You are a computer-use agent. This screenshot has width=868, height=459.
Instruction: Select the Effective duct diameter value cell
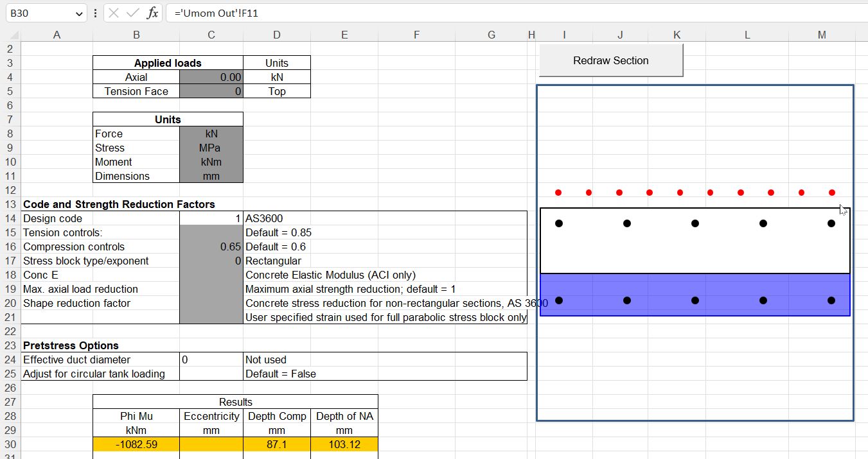click(x=211, y=359)
